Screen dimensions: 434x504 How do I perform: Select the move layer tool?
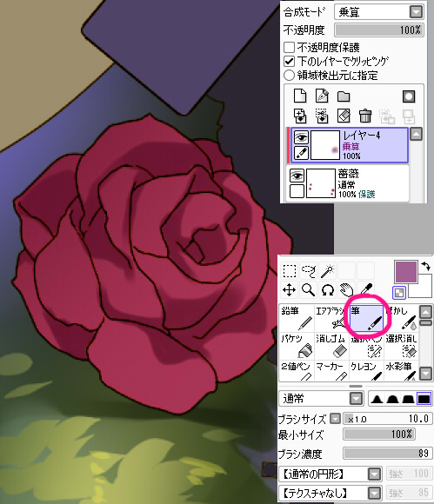pos(290,290)
